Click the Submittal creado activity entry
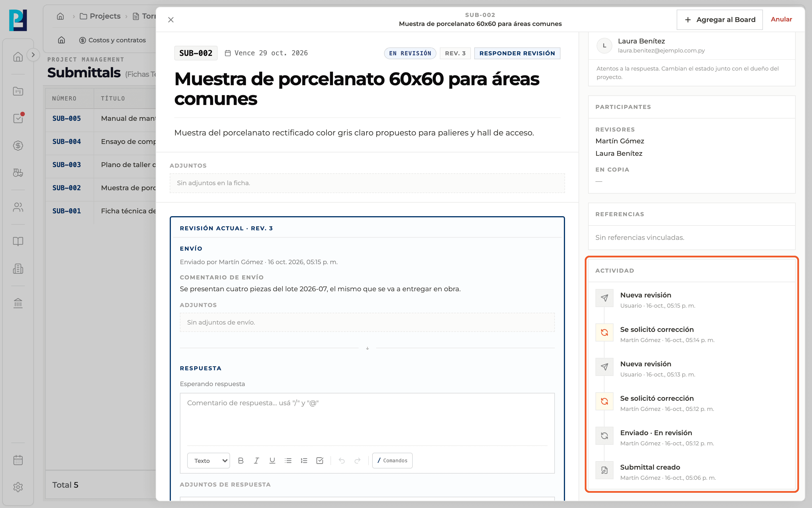812x508 pixels. coord(692,472)
